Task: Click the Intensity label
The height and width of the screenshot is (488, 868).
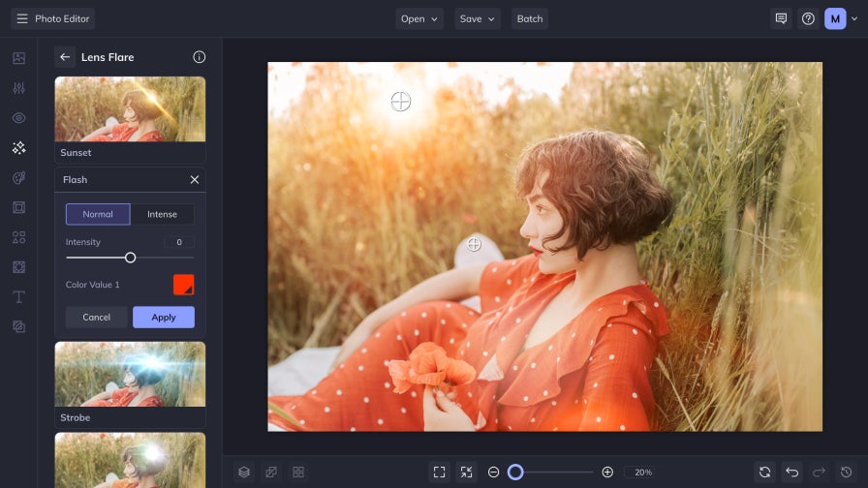Action: tap(83, 242)
